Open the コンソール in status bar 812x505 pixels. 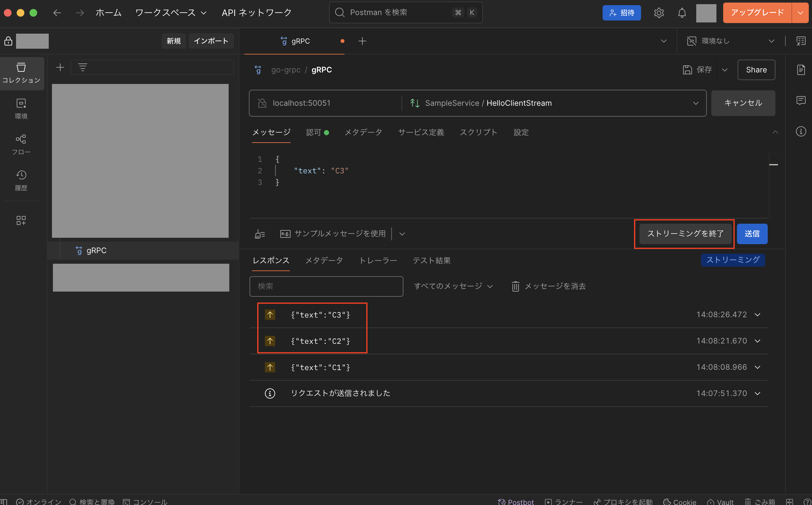click(145, 502)
